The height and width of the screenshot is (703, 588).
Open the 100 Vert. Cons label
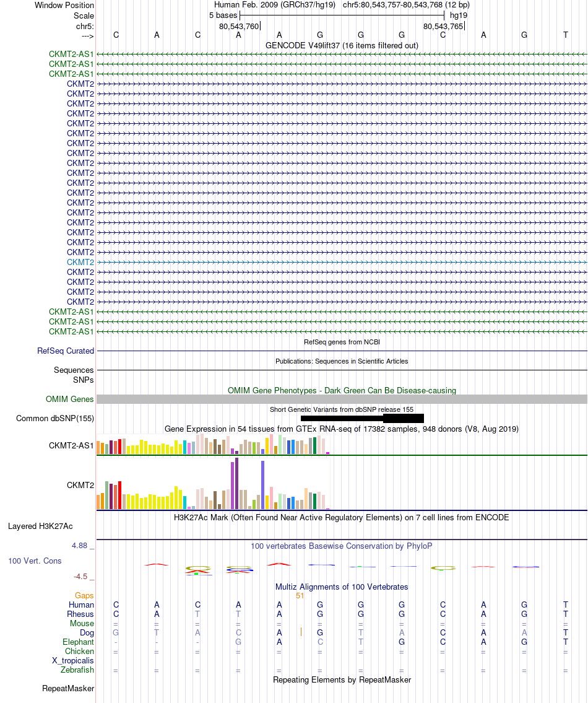pyautogui.click(x=35, y=561)
